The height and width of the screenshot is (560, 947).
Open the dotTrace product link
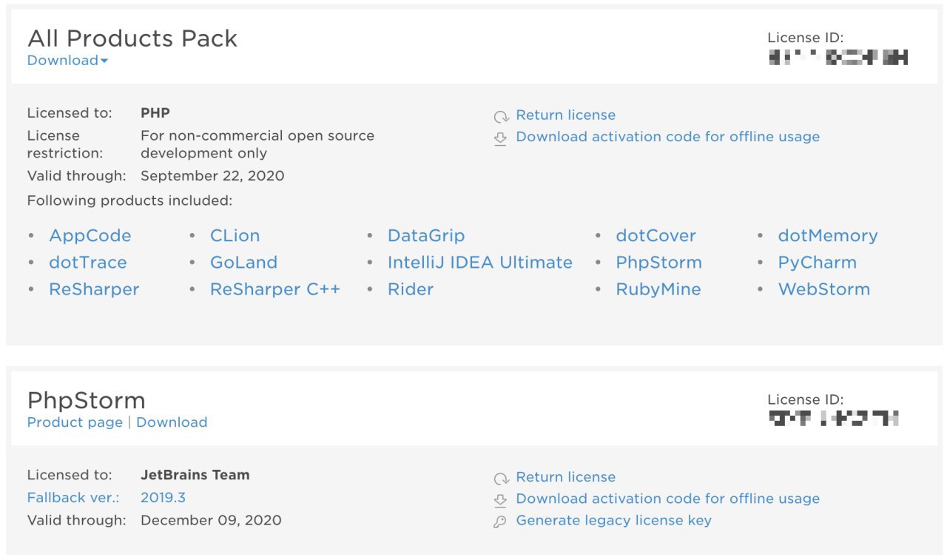pos(88,263)
